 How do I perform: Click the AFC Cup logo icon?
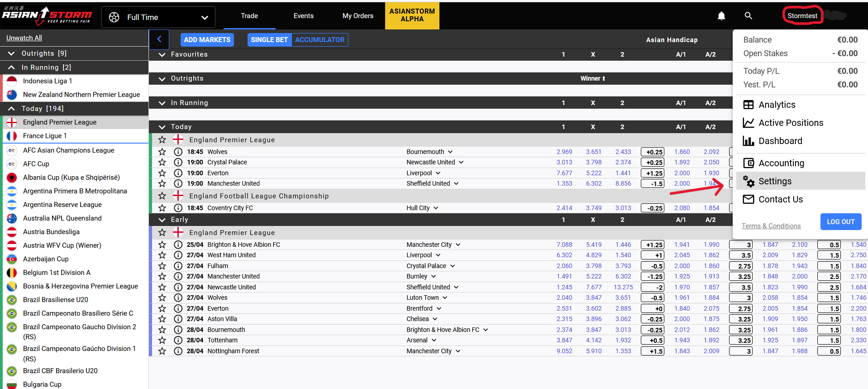tap(12, 164)
